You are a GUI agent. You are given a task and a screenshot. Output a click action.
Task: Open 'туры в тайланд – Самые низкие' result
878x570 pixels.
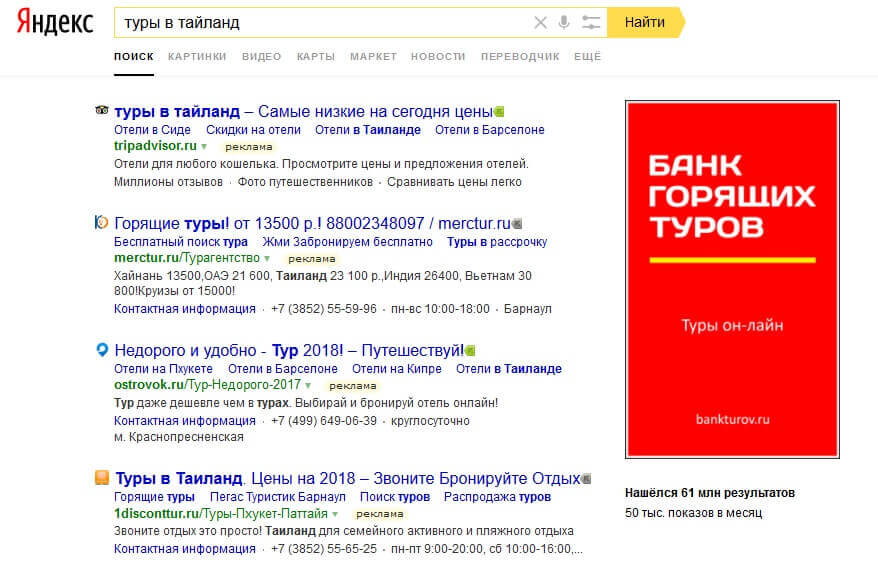303,111
